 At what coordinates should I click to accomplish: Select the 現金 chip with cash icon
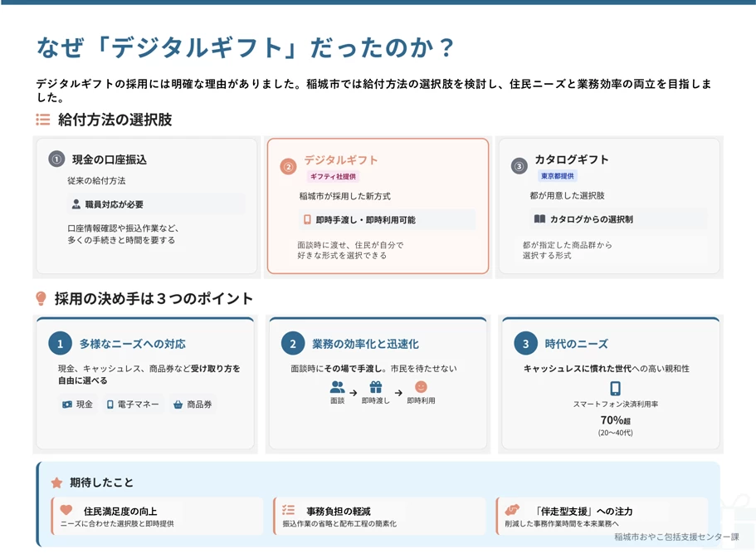[77, 404]
